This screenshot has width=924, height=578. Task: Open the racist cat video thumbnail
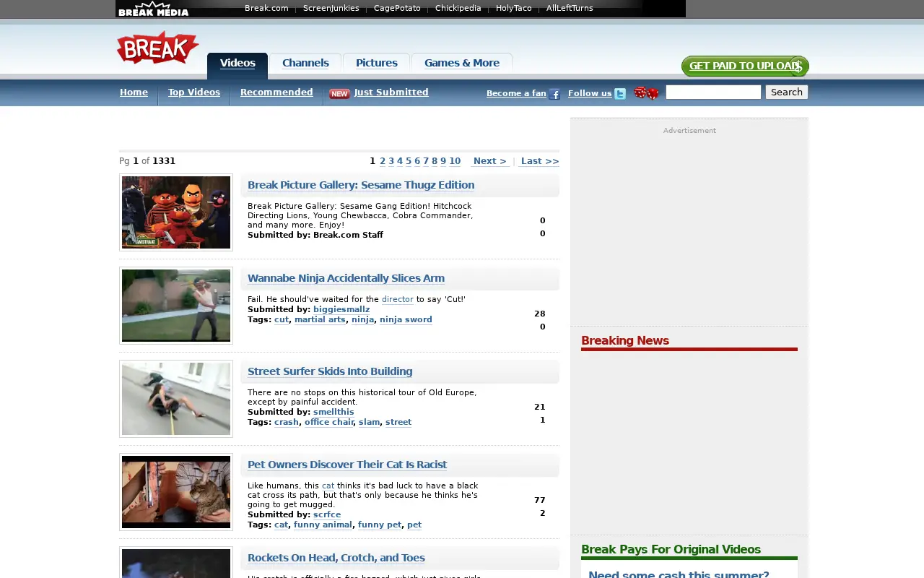pyautogui.click(x=176, y=492)
